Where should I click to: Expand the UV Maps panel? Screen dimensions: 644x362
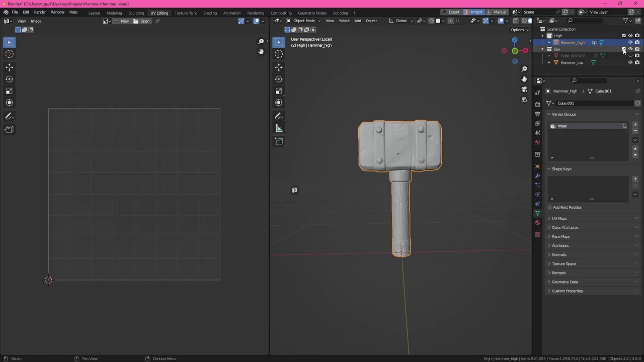coord(549,219)
